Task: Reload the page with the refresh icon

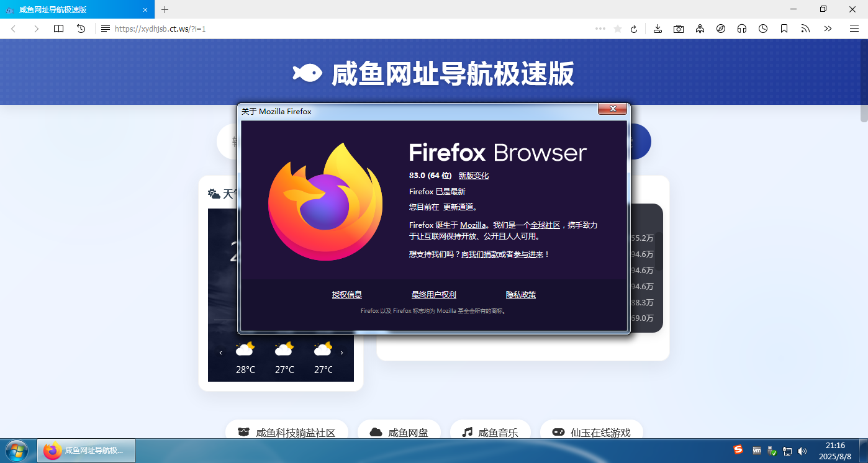Action: [x=634, y=29]
